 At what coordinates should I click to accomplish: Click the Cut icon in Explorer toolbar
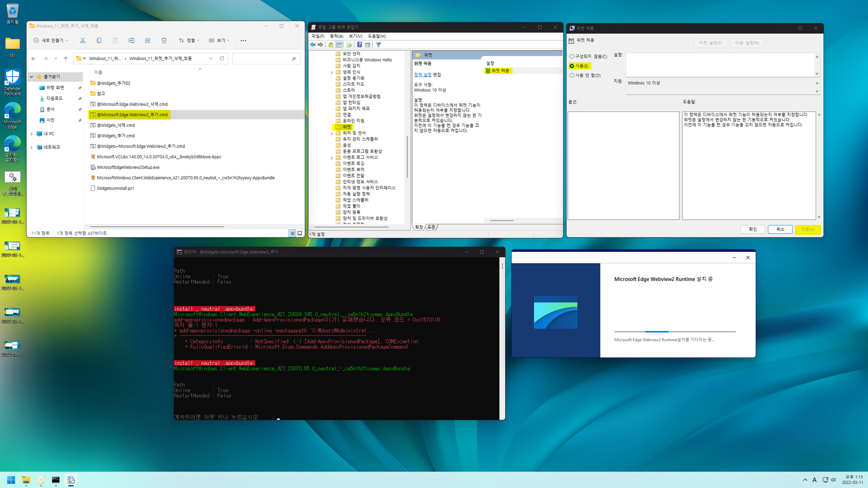[x=83, y=41]
